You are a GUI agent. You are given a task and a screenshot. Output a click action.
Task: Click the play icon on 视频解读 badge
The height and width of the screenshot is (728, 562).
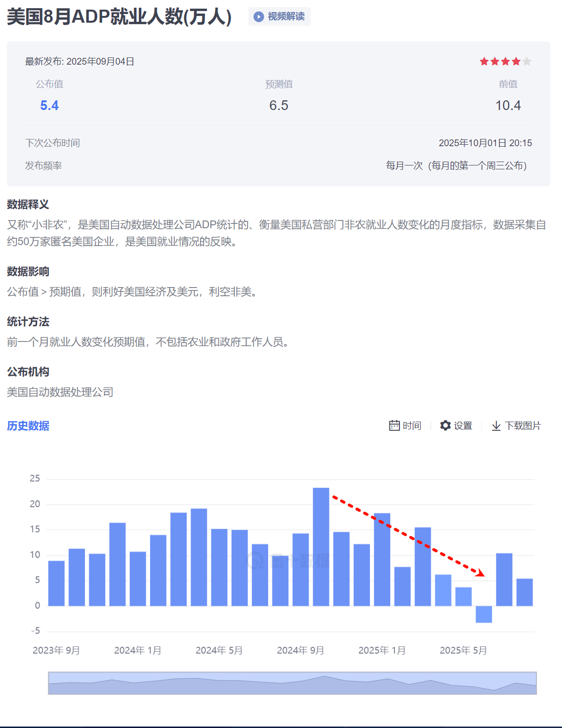click(259, 16)
